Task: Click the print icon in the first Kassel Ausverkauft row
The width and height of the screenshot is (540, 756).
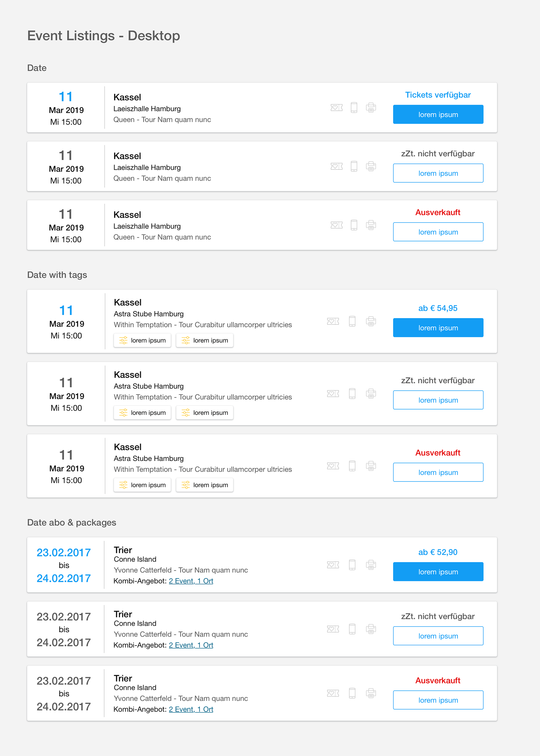Action: 371,225
